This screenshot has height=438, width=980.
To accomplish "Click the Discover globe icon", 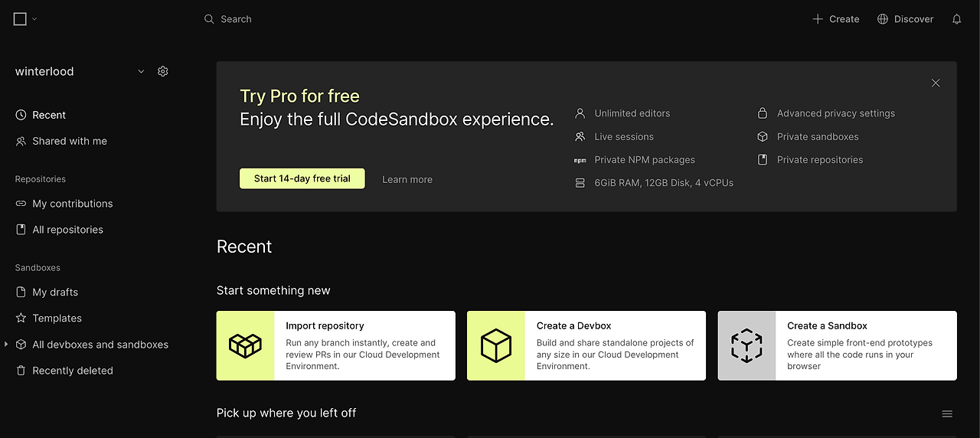I will pos(883,19).
